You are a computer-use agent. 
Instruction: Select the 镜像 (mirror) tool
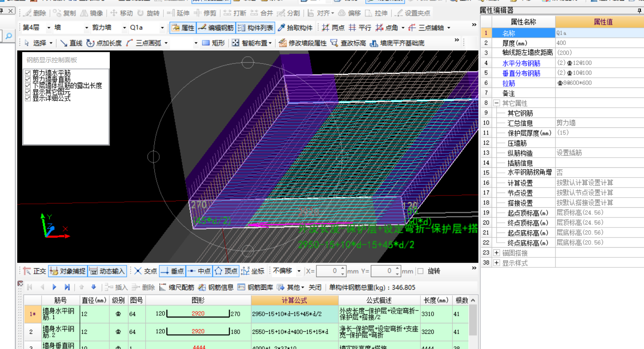click(x=92, y=13)
